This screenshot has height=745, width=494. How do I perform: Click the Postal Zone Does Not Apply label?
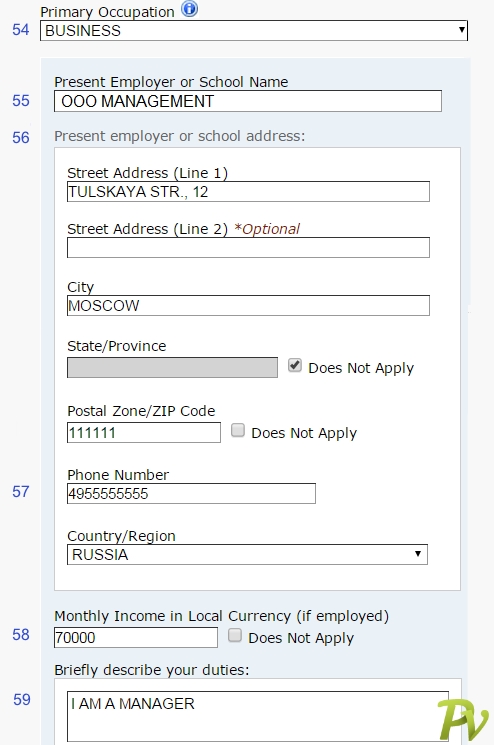(304, 433)
